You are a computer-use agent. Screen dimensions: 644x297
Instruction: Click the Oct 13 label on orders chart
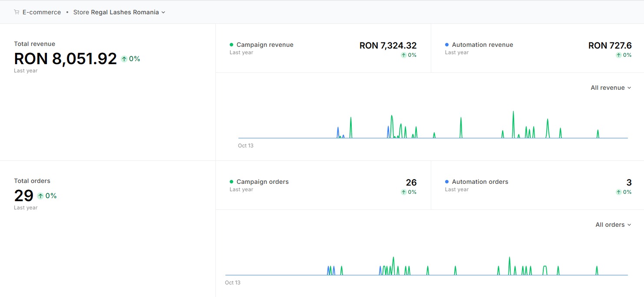232,283
